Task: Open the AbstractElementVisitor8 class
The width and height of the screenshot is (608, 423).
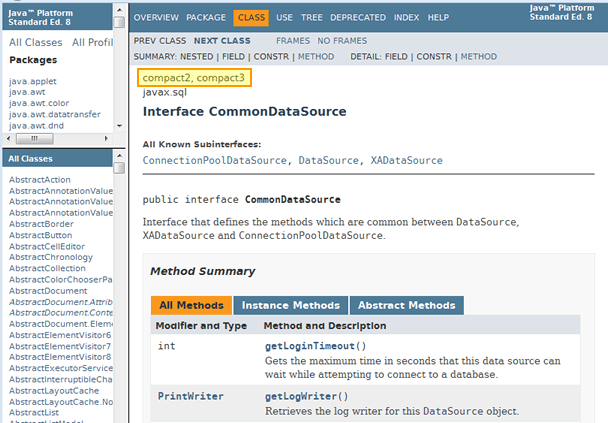Action: pyautogui.click(x=60, y=357)
